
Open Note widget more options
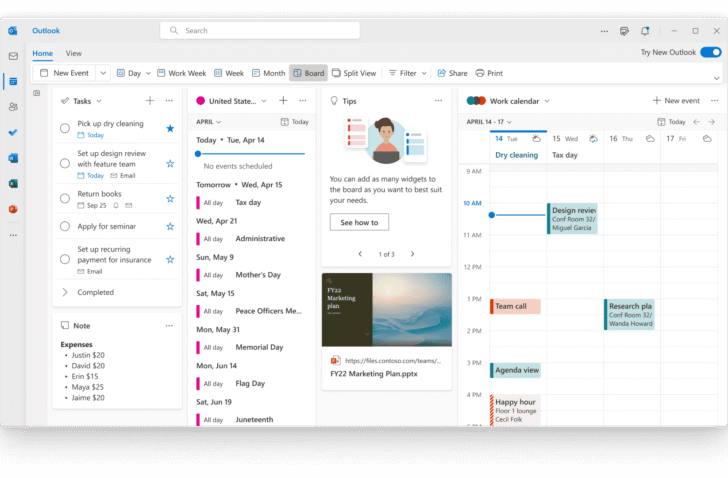169,326
